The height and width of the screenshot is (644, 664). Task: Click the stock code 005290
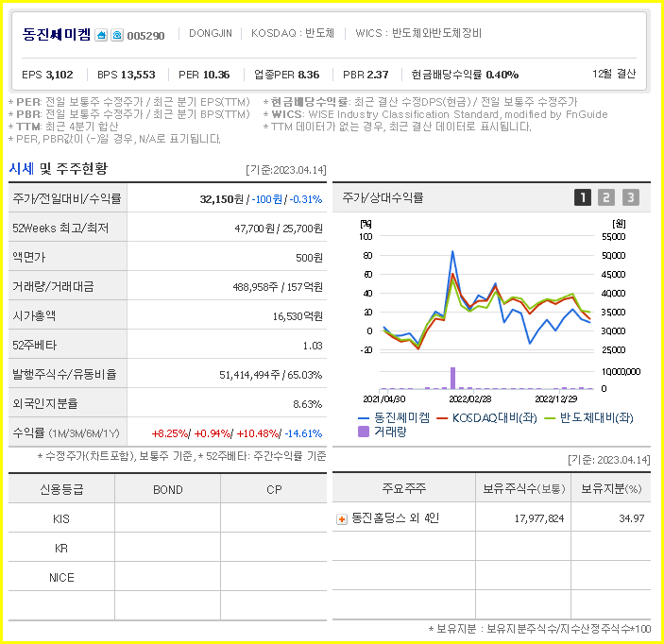click(x=145, y=36)
